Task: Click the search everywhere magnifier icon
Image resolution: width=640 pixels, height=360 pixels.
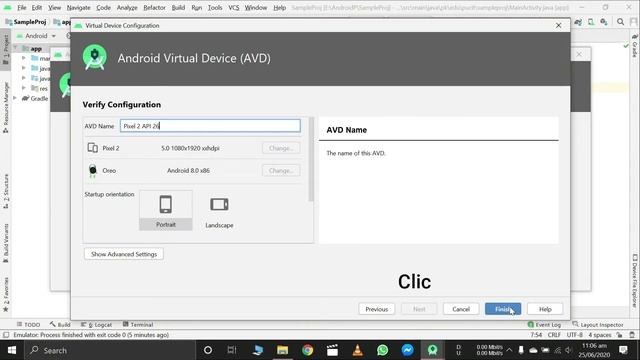Action: (620, 22)
